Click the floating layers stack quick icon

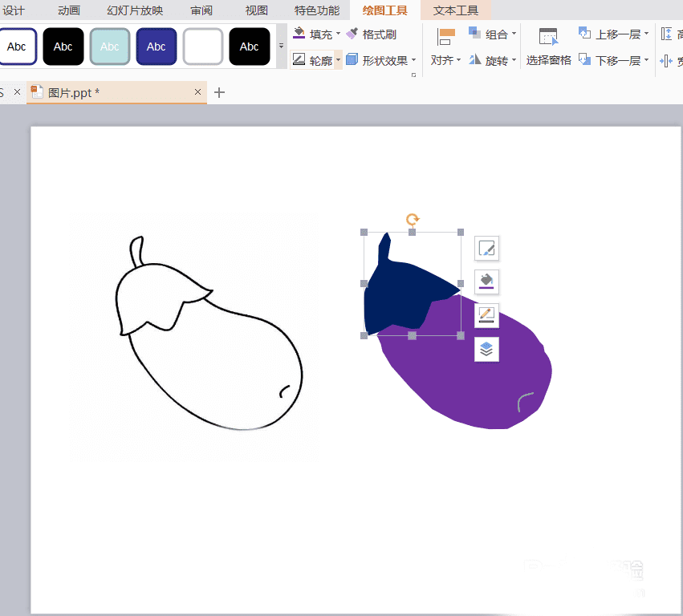click(486, 349)
